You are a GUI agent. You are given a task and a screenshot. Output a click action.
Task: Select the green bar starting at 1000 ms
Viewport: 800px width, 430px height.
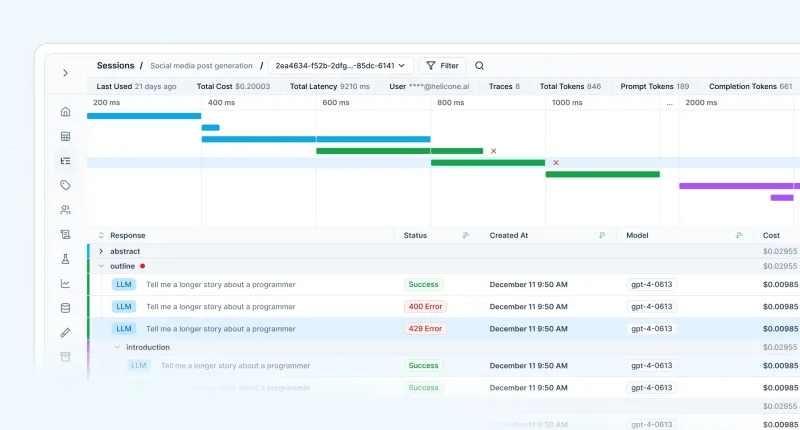(x=603, y=174)
